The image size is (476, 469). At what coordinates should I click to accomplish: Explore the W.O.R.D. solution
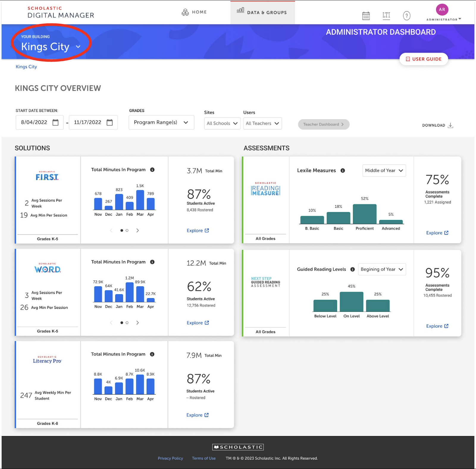click(x=198, y=323)
